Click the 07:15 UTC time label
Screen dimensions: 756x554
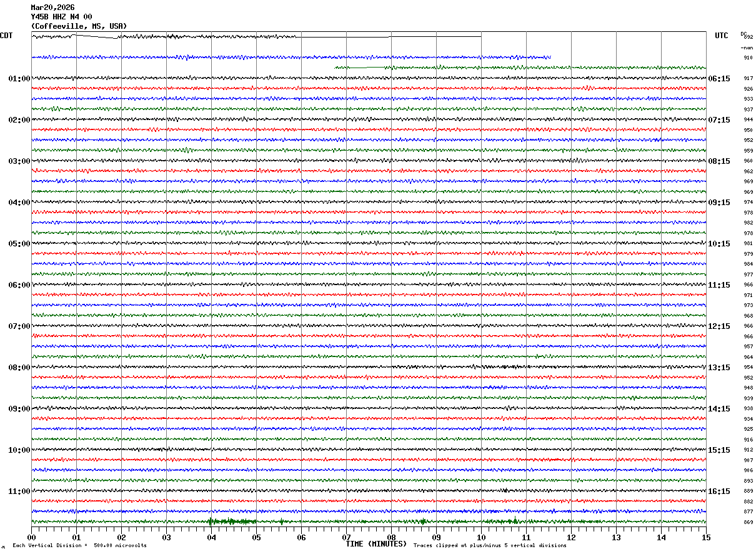(x=719, y=120)
